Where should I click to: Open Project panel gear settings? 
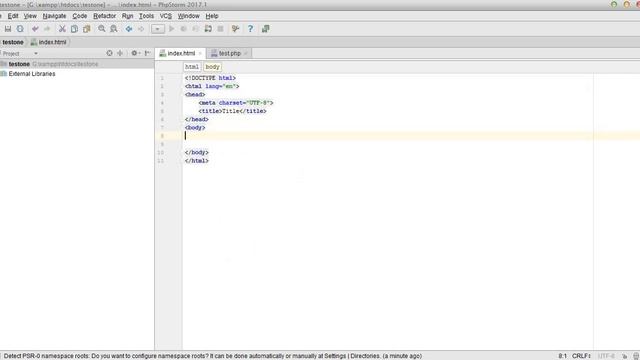[x=135, y=53]
